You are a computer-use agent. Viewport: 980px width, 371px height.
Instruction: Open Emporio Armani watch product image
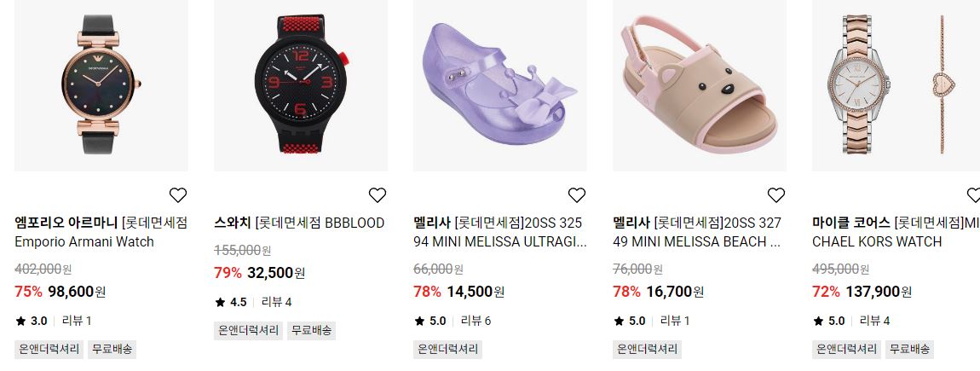101,85
